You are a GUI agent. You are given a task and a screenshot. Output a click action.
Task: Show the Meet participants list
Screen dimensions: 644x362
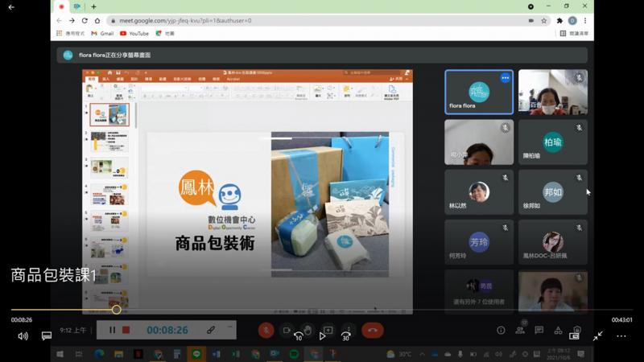pos(520,330)
